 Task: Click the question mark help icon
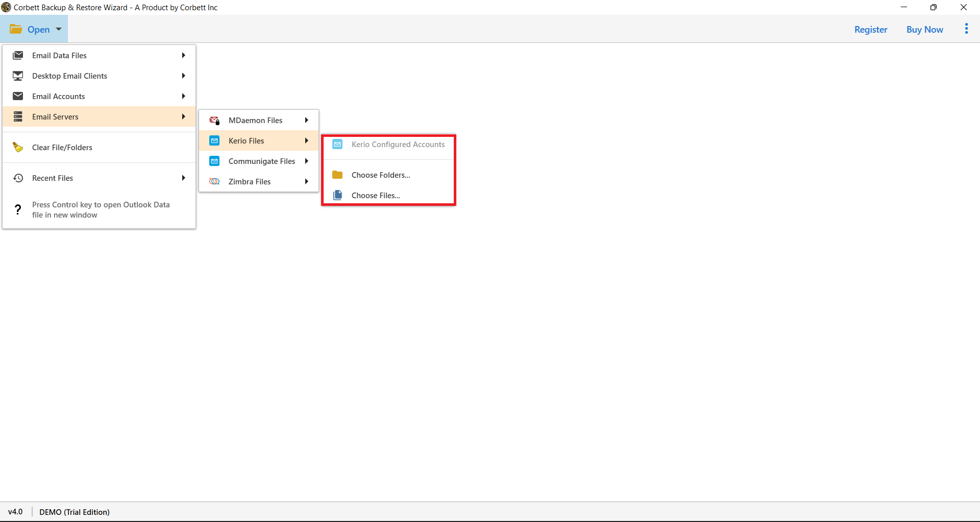point(18,209)
